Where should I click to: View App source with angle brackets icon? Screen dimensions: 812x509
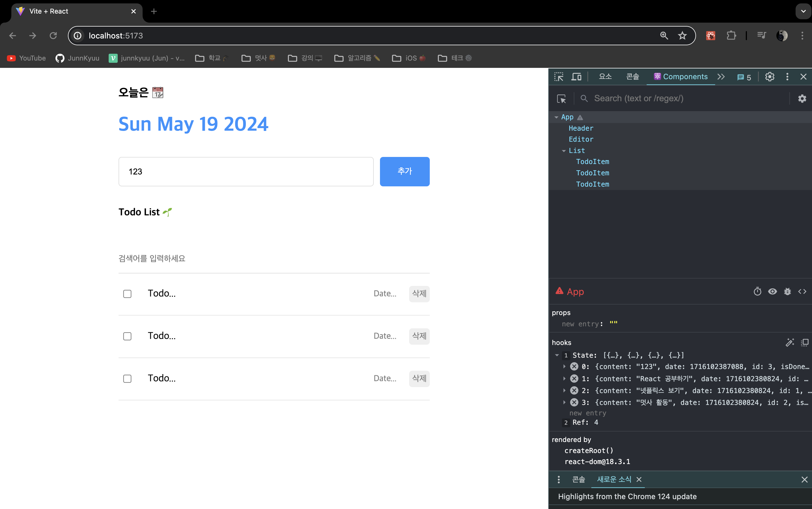point(802,292)
